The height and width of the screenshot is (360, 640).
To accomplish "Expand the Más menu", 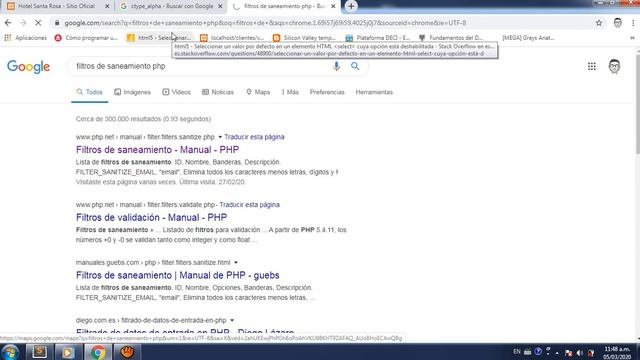I will 290,92.
